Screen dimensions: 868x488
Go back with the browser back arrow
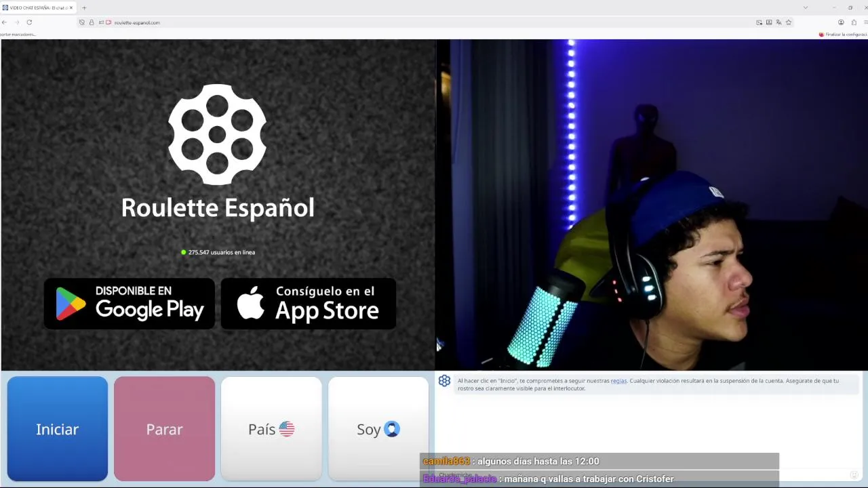pyautogui.click(x=4, y=22)
